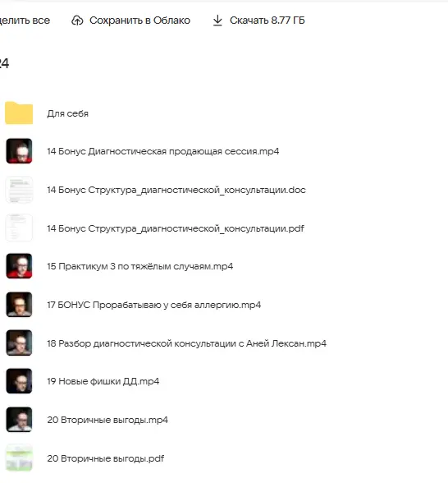This screenshot has height=483, width=448.
Task: Open 15 Практикум 3 по тяжёлым случаям.mp4
Action: (x=140, y=266)
